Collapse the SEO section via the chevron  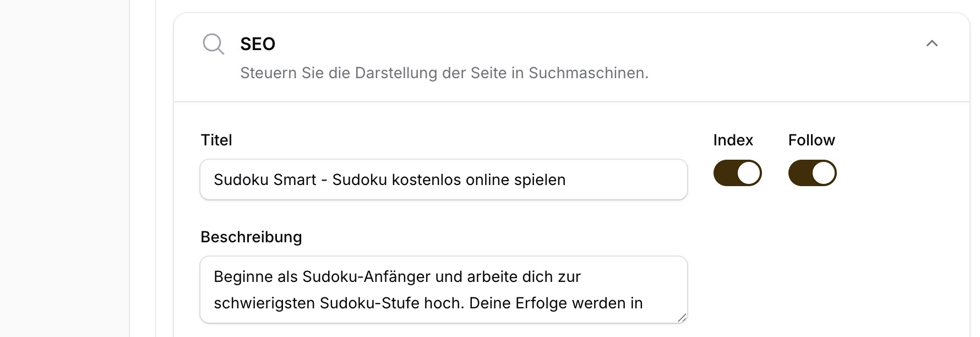933,43
